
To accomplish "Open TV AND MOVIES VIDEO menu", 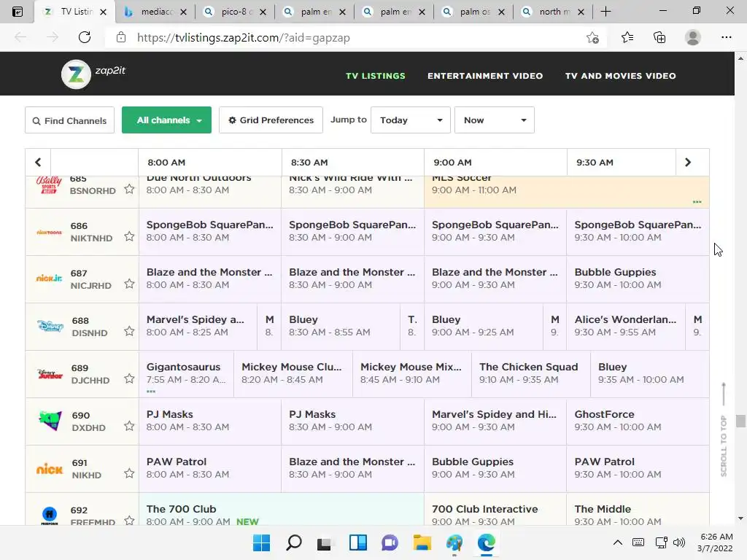I will click(x=620, y=76).
